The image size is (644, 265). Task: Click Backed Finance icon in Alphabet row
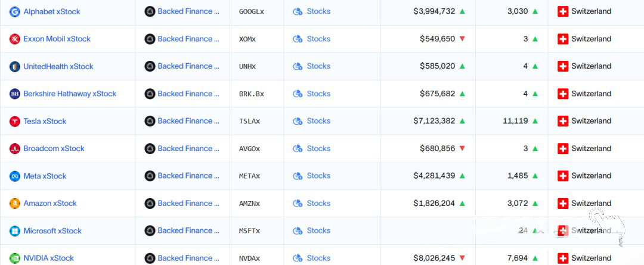150,11
